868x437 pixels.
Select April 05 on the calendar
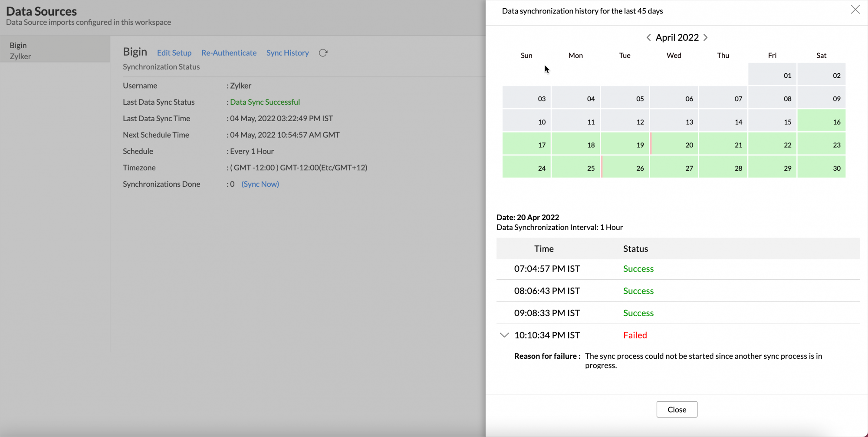pyautogui.click(x=625, y=98)
